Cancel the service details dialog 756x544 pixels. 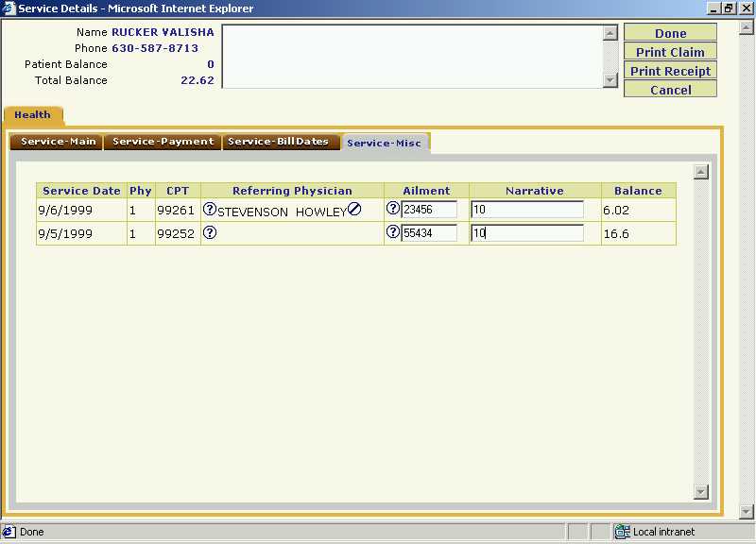[x=670, y=89]
